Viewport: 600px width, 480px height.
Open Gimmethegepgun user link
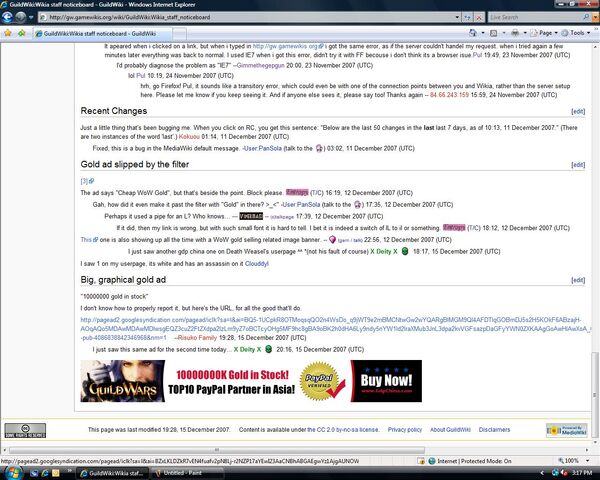[260, 65]
